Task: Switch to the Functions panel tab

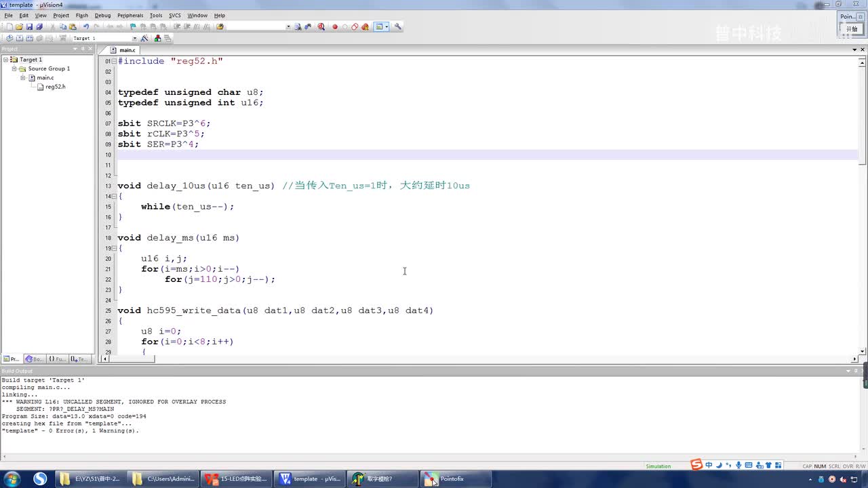Action: click(57, 359)
